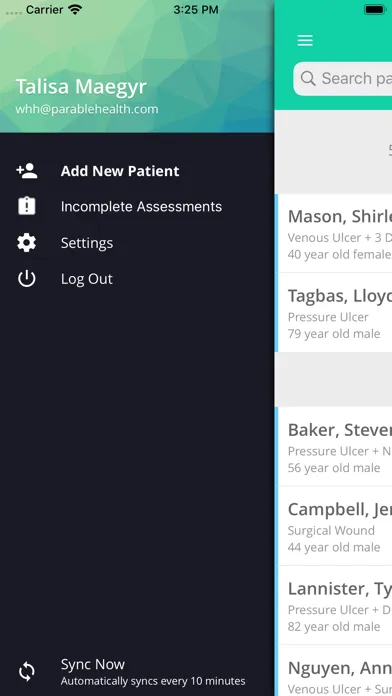
Task: Open Incomplete Assessments menu entry
Action: (x=141, y=206)
